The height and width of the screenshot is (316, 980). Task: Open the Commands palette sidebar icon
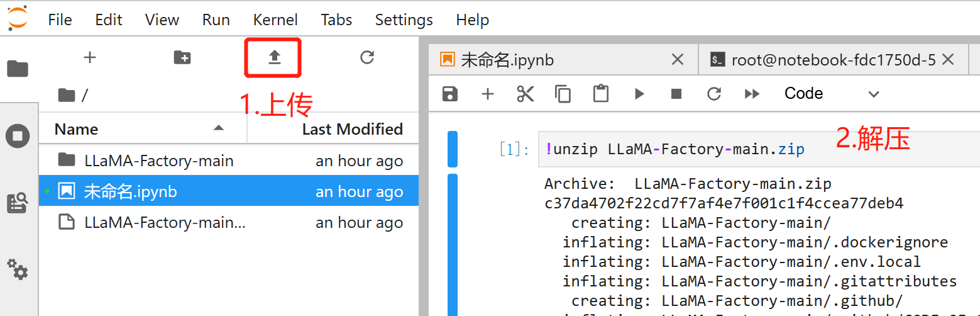click(x=18, y=203)
